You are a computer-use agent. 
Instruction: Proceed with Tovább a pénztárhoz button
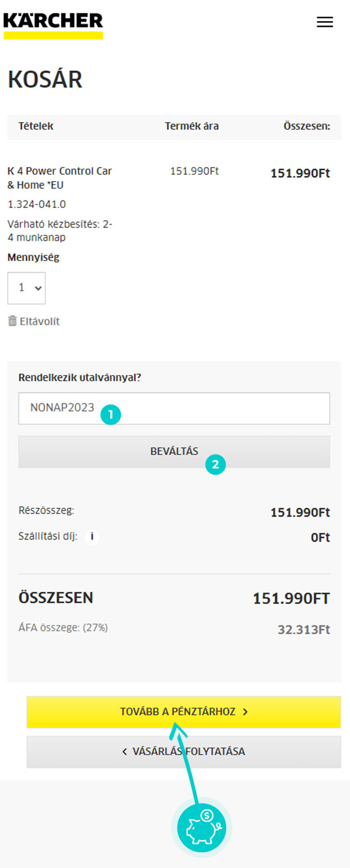(184, 712)
